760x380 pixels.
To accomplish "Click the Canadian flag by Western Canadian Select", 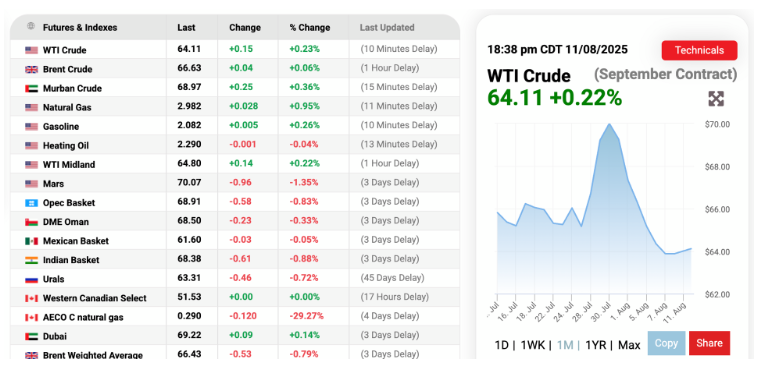I will click(x=32, y=298).
